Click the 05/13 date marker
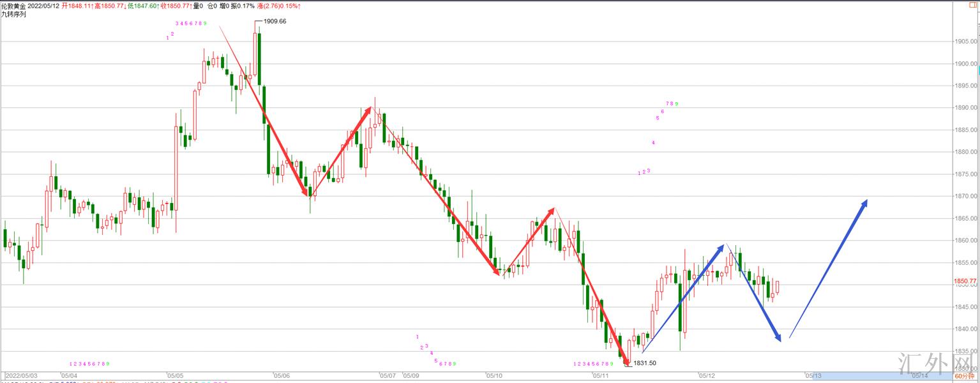 click(813, 376)
